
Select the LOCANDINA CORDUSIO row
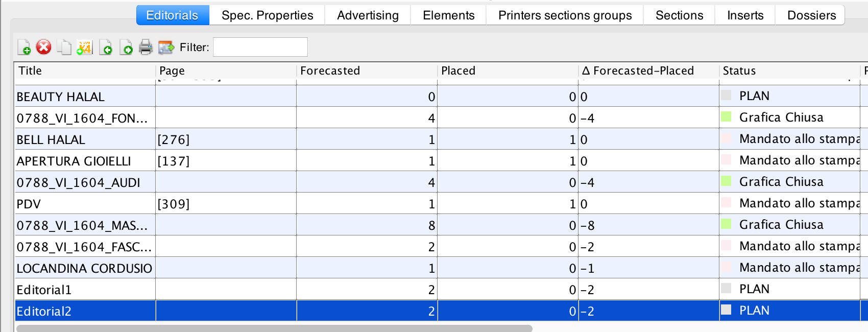84,268
